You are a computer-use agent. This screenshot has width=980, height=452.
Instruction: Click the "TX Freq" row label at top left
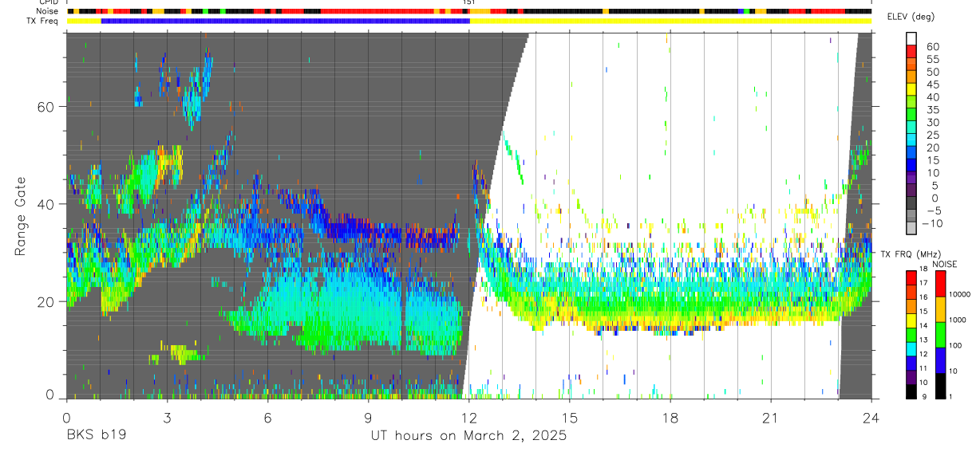pos(44,21)
